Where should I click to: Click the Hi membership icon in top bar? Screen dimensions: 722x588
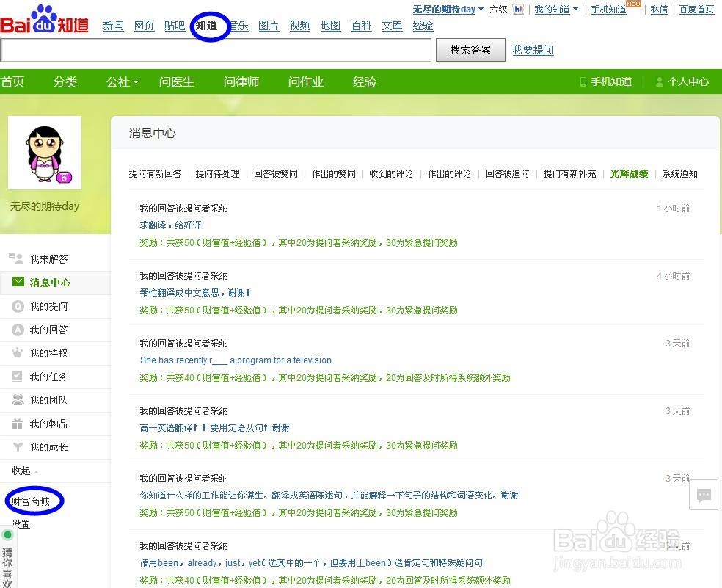519,9
